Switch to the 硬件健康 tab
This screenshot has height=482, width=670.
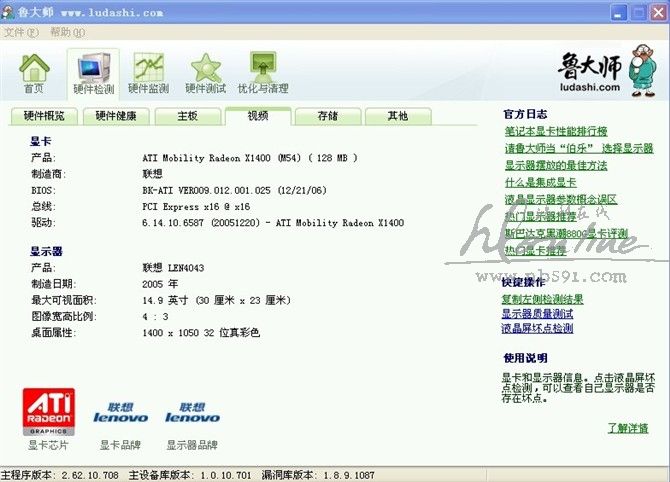pos(116,116)
